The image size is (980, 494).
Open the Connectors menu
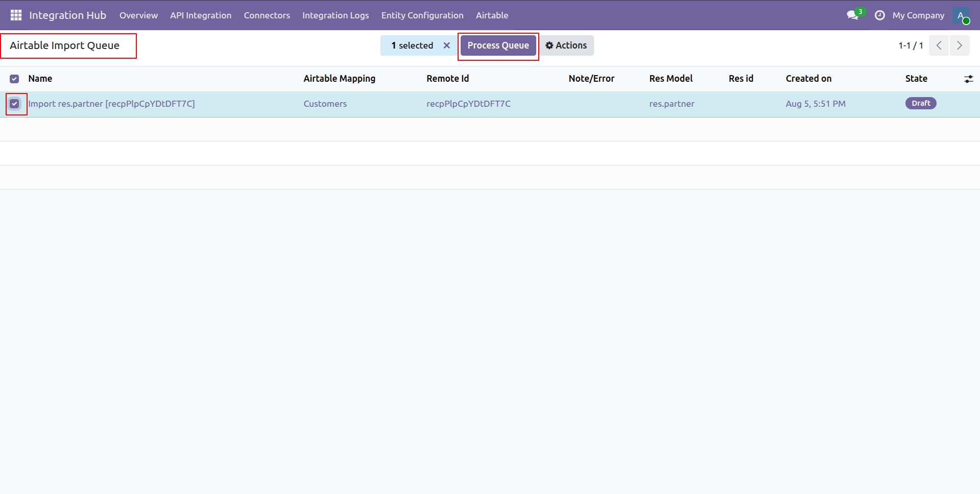tap(267, 15)
